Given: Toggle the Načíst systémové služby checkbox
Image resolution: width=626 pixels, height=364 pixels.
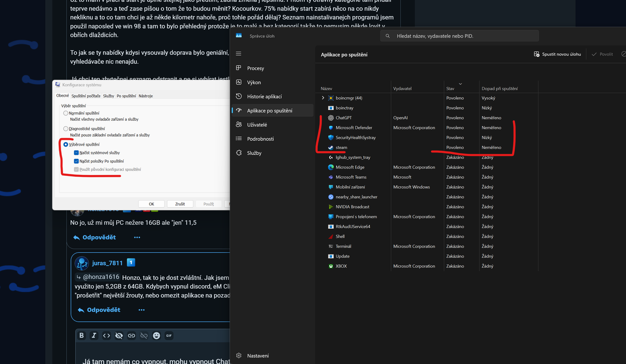Looking at the screenshot, I should point(76,153).
